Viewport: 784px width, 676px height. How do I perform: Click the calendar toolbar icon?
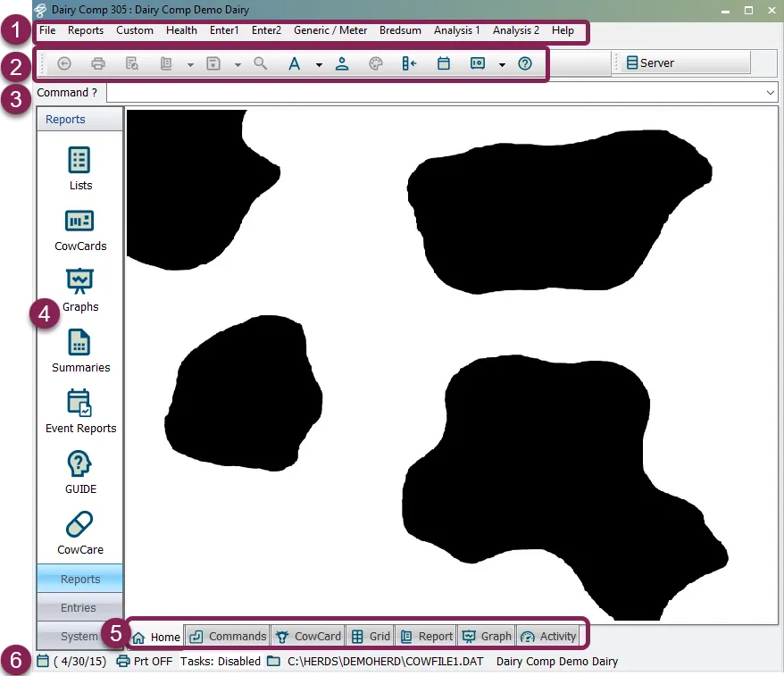tap(444, 63)
